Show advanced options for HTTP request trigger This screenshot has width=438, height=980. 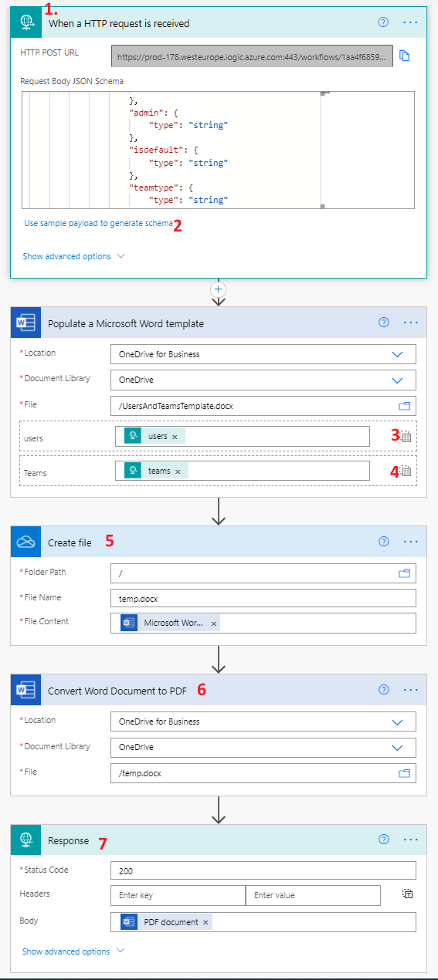(73, 256)
